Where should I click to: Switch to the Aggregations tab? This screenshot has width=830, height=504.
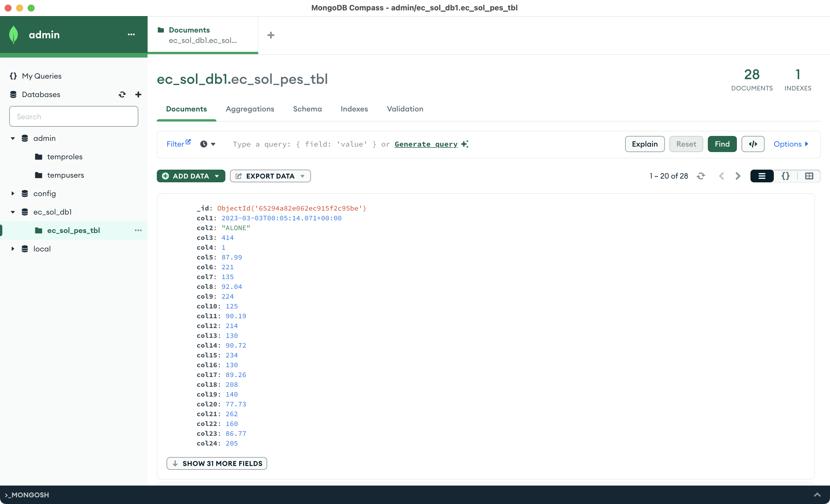250,109
